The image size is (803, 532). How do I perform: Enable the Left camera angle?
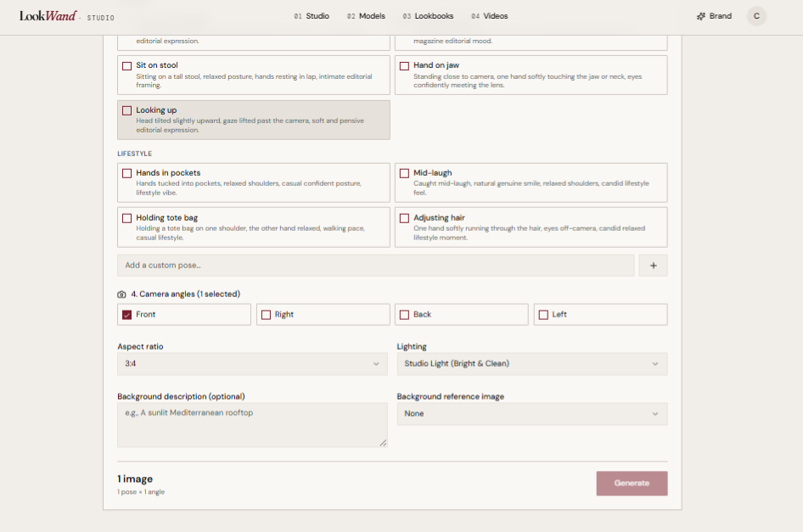point(543,315)
